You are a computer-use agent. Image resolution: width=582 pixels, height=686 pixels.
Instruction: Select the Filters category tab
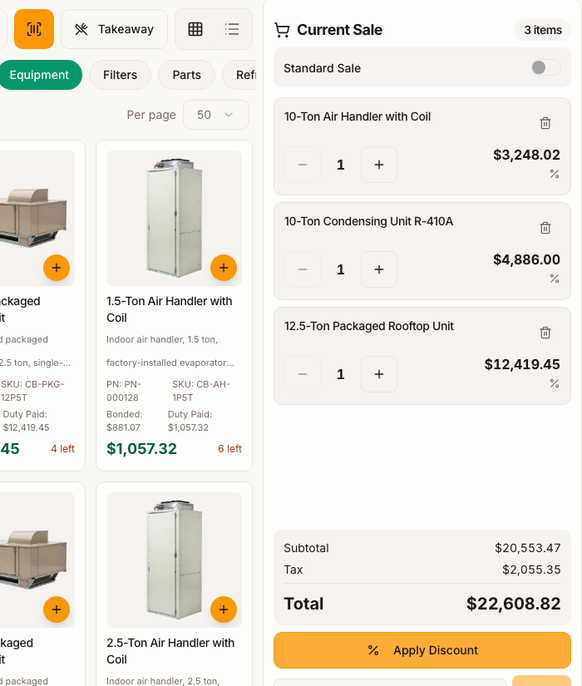pyautogui.click(x=120, y=75)
